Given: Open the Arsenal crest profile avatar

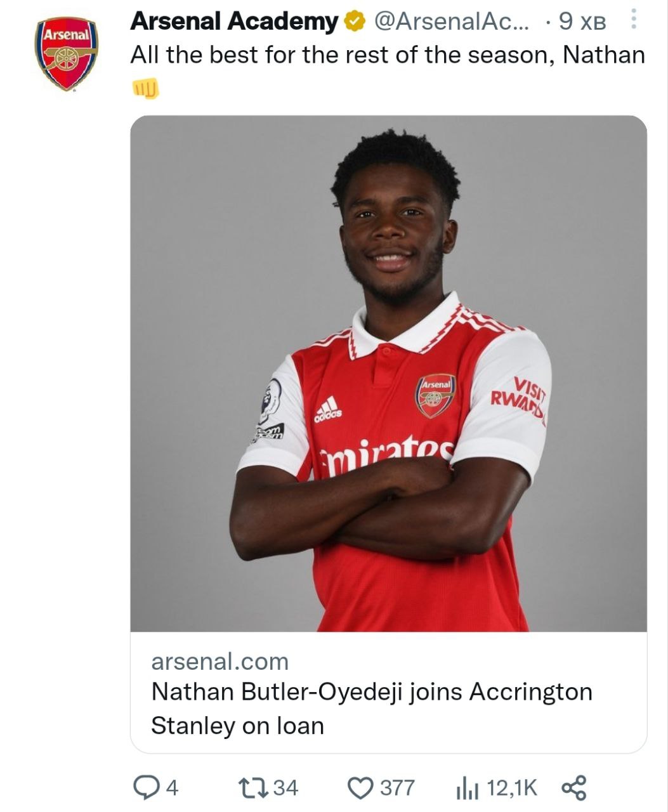Looking at the screenshot, I should pos(66,54).
